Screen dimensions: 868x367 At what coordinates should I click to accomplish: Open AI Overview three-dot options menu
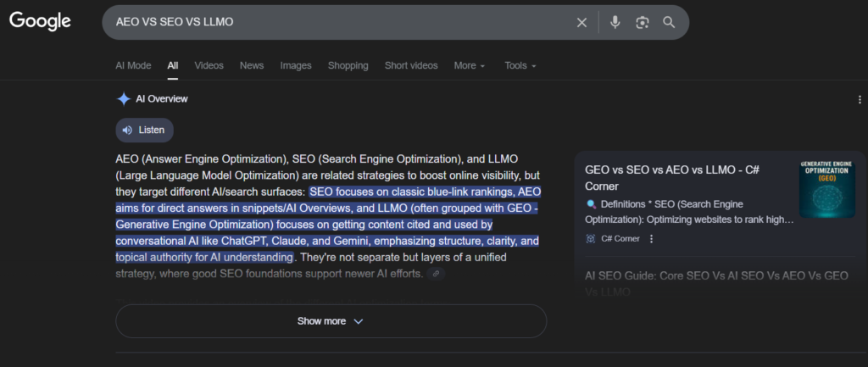(x=860, y=100)
